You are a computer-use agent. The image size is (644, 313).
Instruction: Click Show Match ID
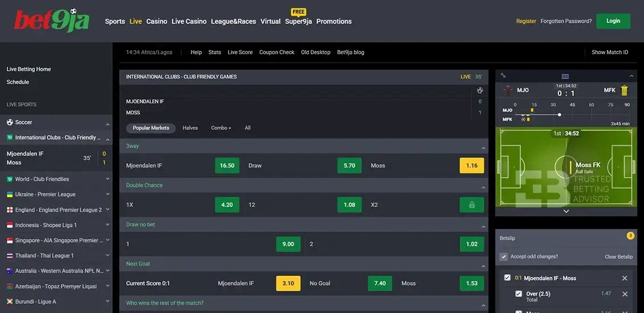pyautogui.click(x=610, y=52)
